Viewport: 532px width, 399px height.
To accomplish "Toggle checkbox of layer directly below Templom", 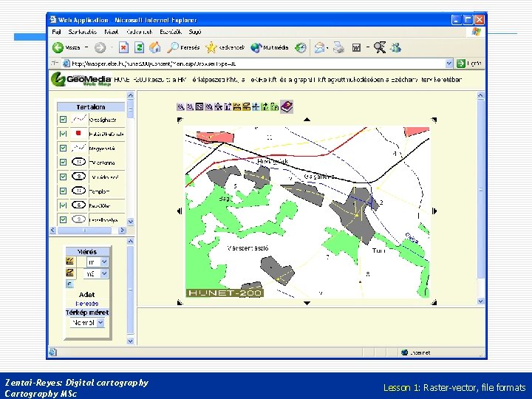I will [x=63, y=205].
